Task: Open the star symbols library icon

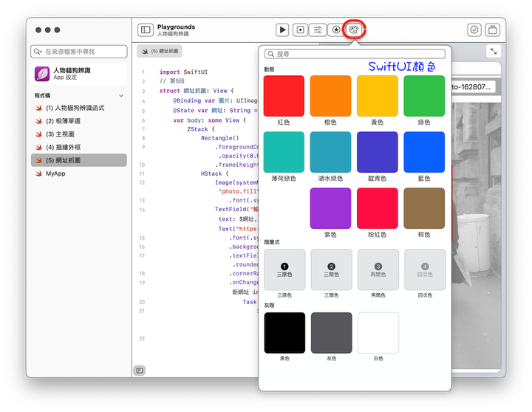Action: click(x=336, y=30)
